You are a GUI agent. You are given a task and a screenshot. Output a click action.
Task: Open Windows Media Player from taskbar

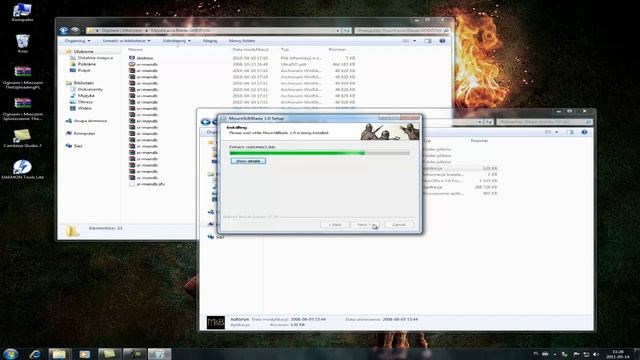click(84, 354)
